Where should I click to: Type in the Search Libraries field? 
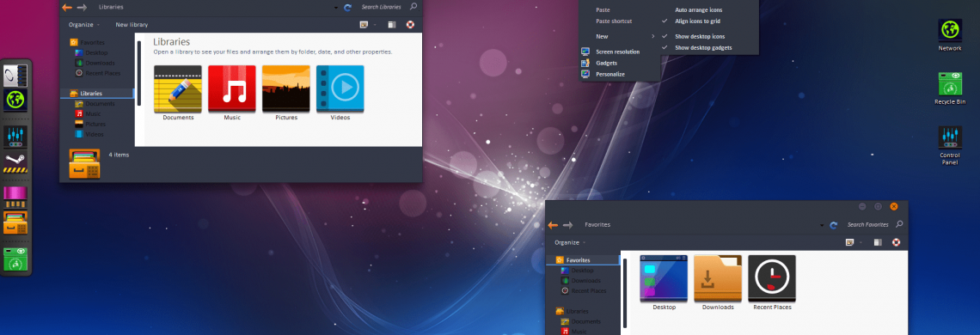click(x=381, y=7)
